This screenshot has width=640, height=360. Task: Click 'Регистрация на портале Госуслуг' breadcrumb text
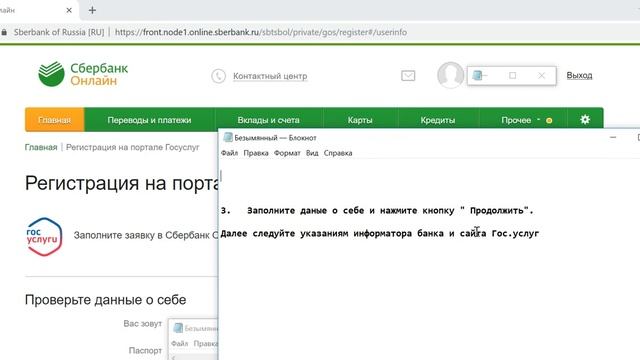point(133,147)
